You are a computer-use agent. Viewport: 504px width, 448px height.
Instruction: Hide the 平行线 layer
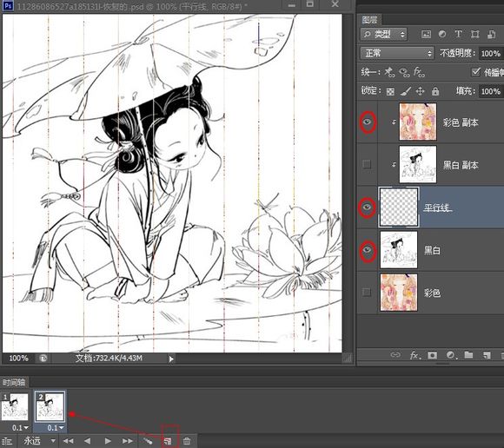tap(368, 208)
